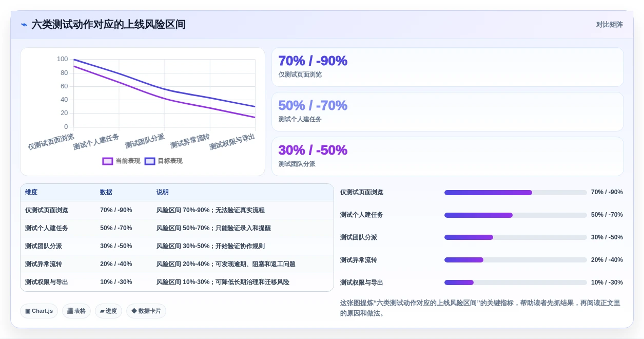The image size is (644, 339).
Task: Click progress value label 10% / -30%
Action: click(607, 283)
